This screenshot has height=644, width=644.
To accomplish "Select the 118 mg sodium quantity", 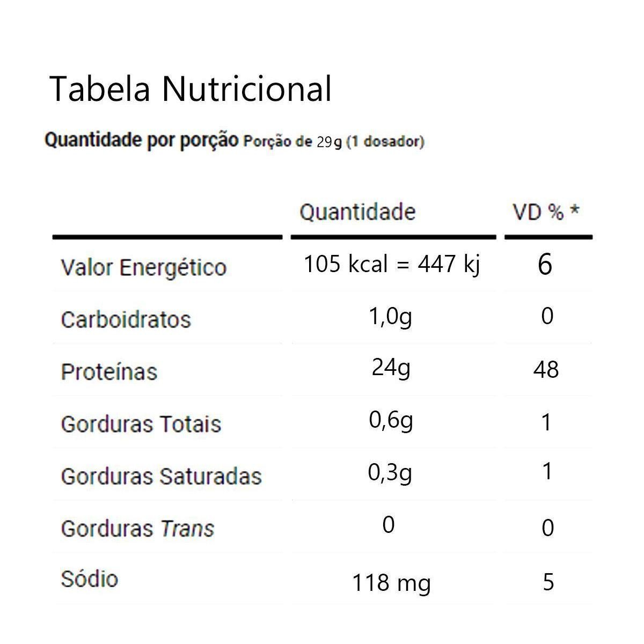I will tap(391, 583).
